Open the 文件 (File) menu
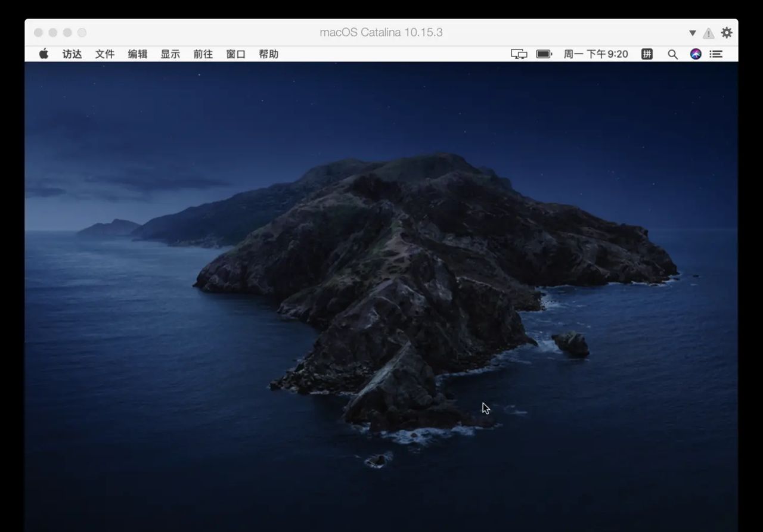Image resolution: width=763 pixels, height=532 pixels. coord(105,54)
